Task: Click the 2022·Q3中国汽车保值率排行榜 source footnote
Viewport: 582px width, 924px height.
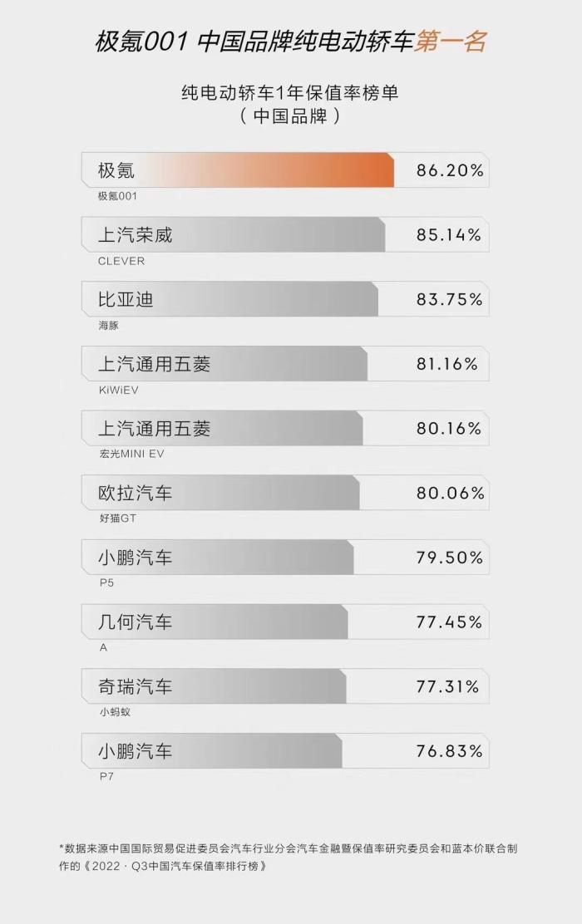Action: [x=175, y=866]
